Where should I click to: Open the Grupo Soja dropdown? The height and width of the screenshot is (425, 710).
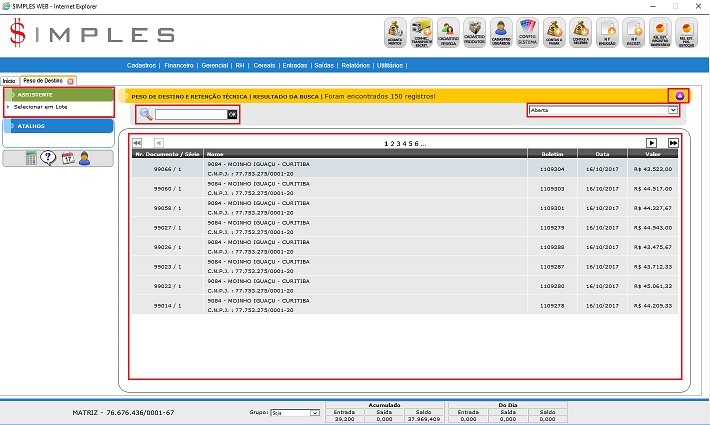click(298, 412)
